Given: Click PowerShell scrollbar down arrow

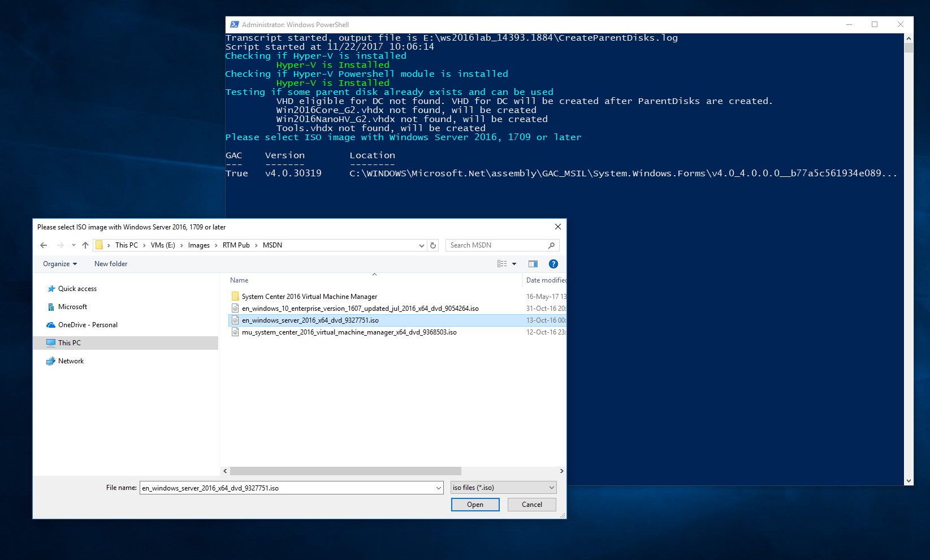Looking at the screenshot, I should [909, 481].
